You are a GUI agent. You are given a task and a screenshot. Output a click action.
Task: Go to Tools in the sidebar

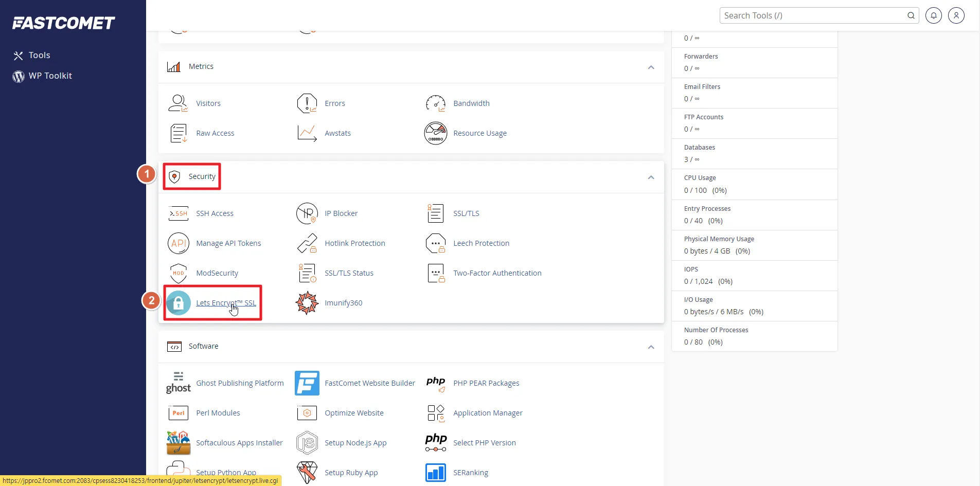point(32,55)
